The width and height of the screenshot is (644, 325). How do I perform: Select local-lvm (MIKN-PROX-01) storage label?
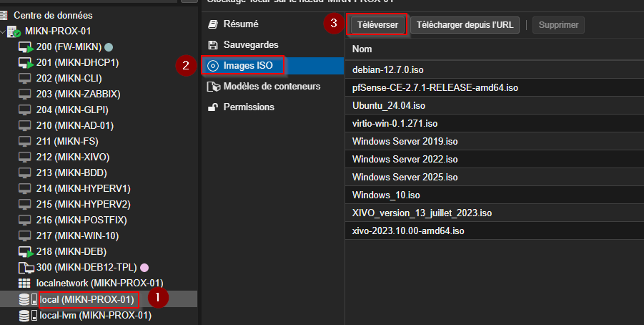click(x=95, y=316)
